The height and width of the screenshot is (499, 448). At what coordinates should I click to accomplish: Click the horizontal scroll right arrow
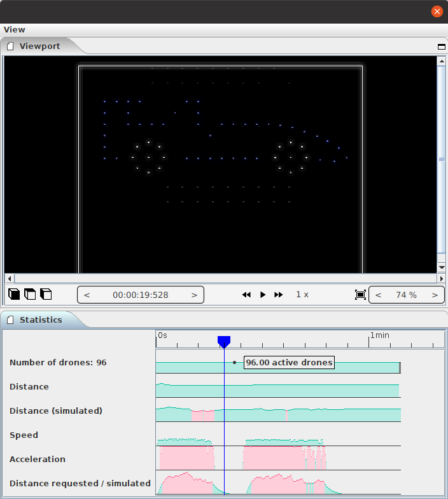pyautogui.click(x=441, y=279)
